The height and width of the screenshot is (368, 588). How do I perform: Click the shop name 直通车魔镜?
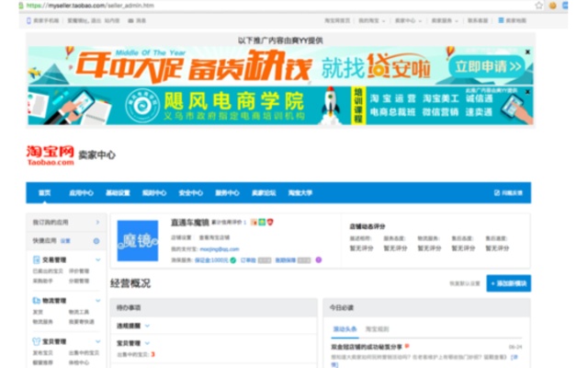pos(190,223)
